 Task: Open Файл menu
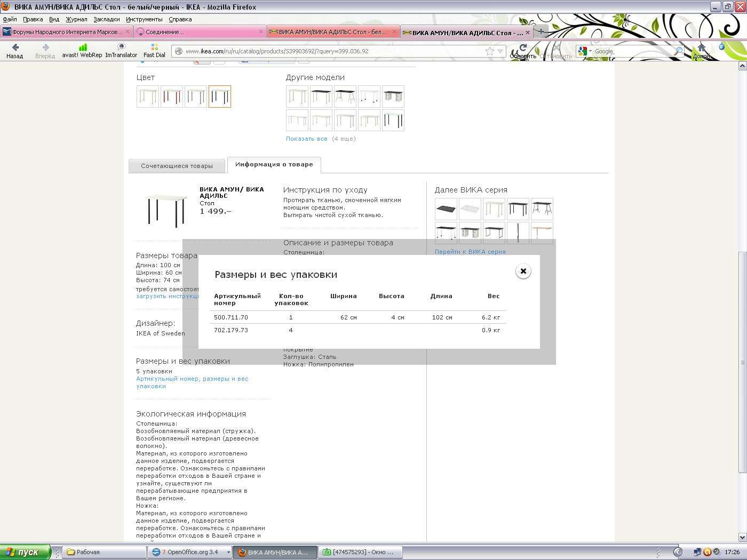[10, 19]
